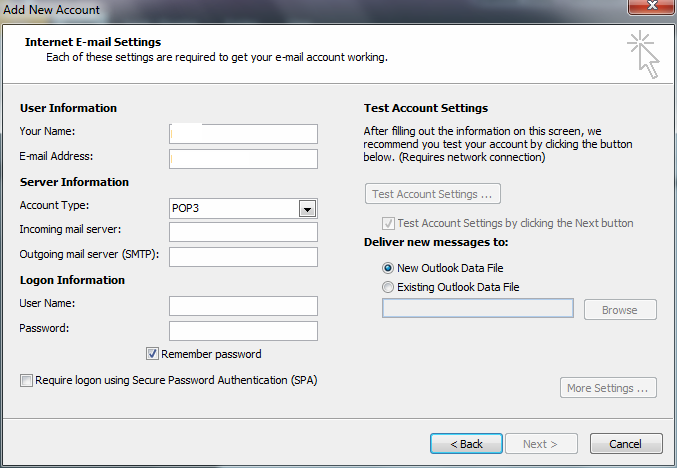The height and width of the screenshot is (468, 677).
Task: Toggle the Remember password checkbox
Action: (152, 354)
